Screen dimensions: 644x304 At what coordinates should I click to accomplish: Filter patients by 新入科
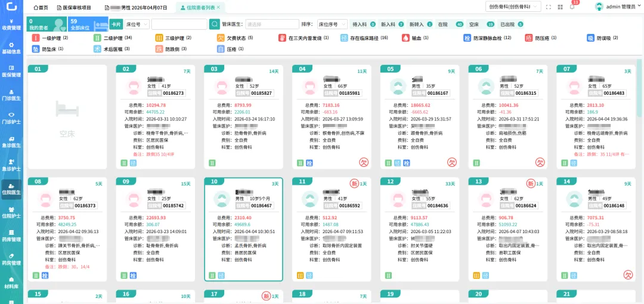[392, 24]
